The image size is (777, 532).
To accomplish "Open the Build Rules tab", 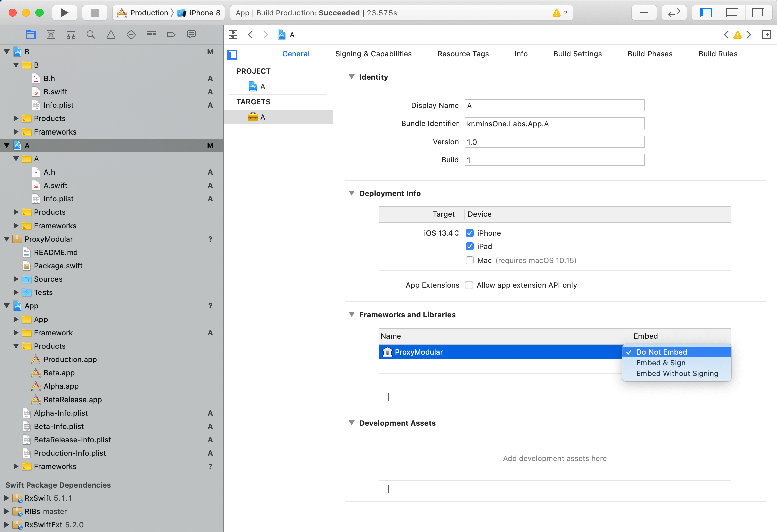I will (718, 54).
